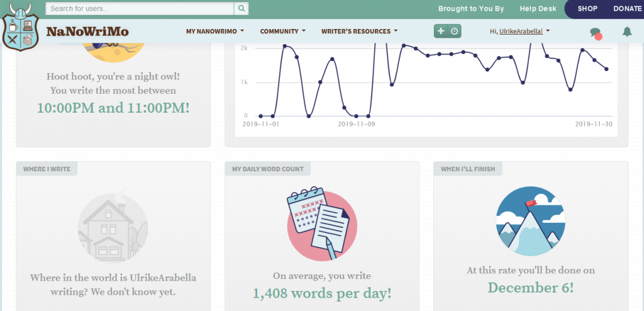Click the When I'll Finish header
The image size is (644, 311).
468,169
